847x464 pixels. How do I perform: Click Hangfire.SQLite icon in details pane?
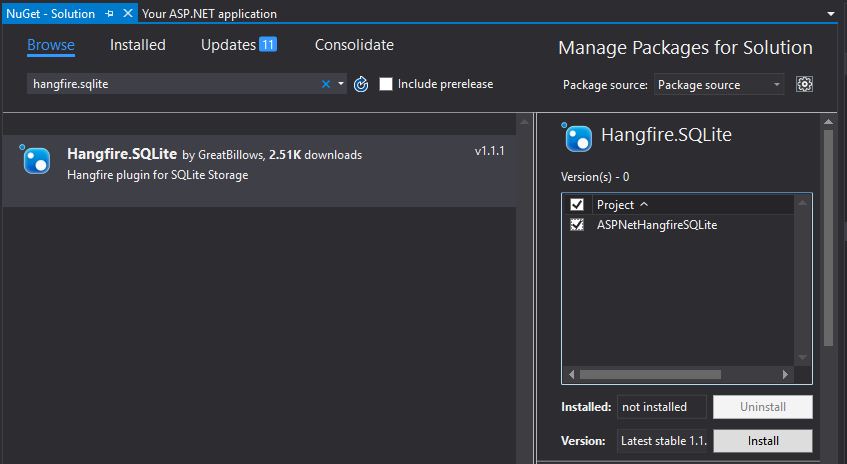(x=579, y=135)
